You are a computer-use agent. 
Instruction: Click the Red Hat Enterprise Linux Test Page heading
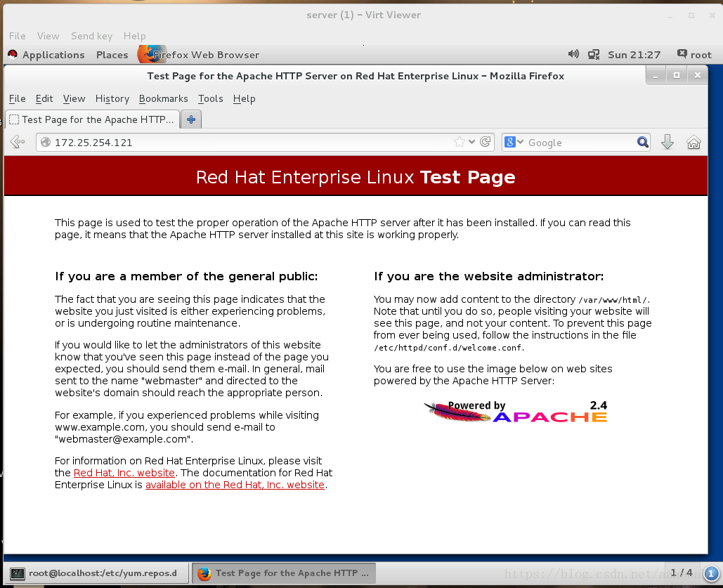356,177
